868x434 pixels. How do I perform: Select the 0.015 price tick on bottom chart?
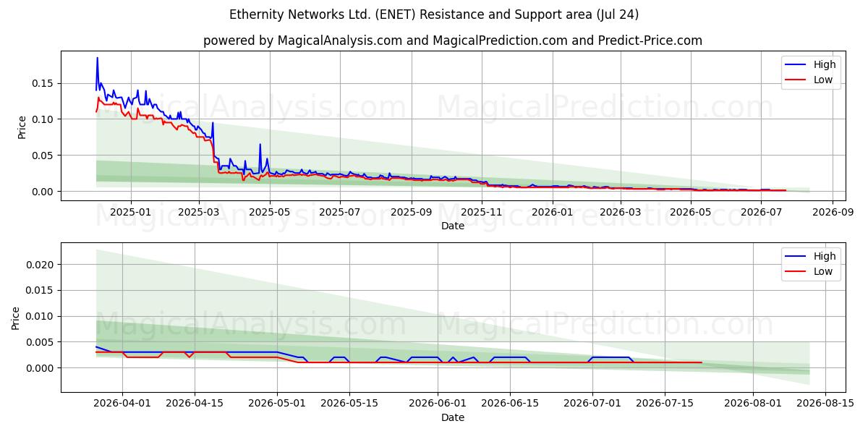(41, 291)
